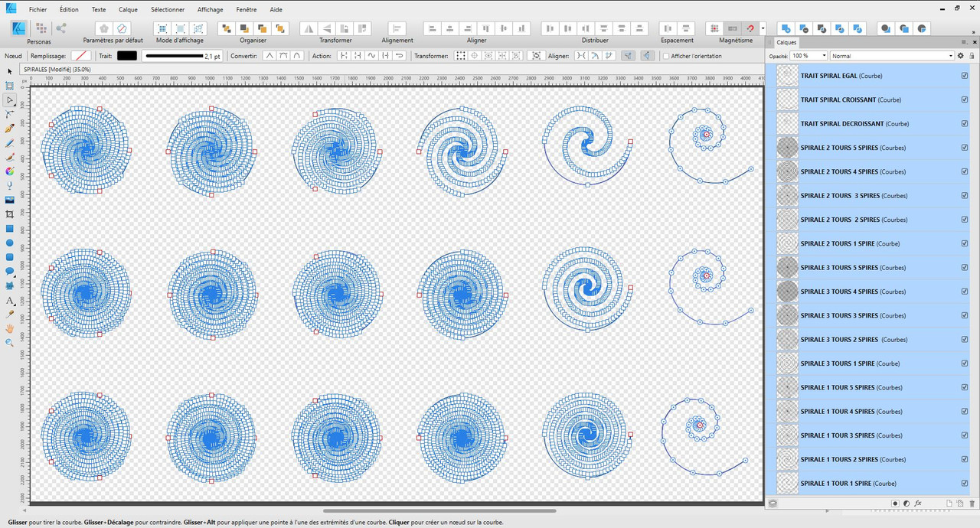This screenshot has width=980, height=528.
Task: Toggle SPIRALE 1 TOUR 5 SPIRES visibility
Action: [965, 387]
